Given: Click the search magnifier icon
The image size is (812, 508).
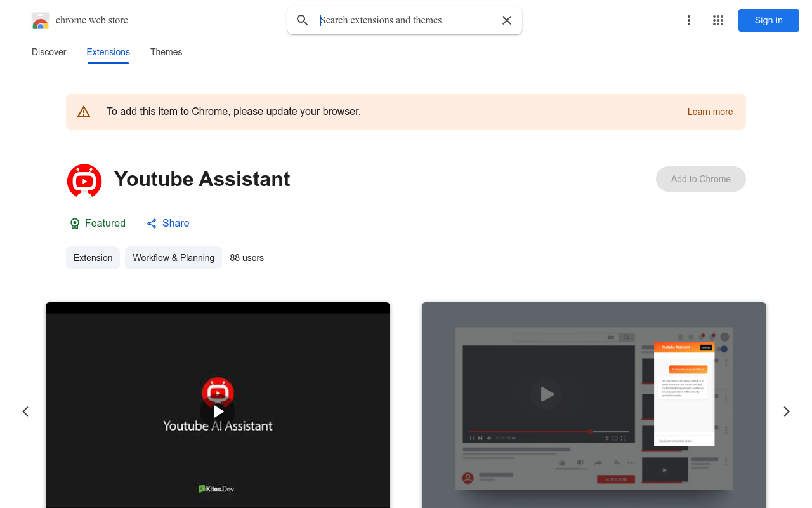Looking at the screenshot, I should [303, 20].
